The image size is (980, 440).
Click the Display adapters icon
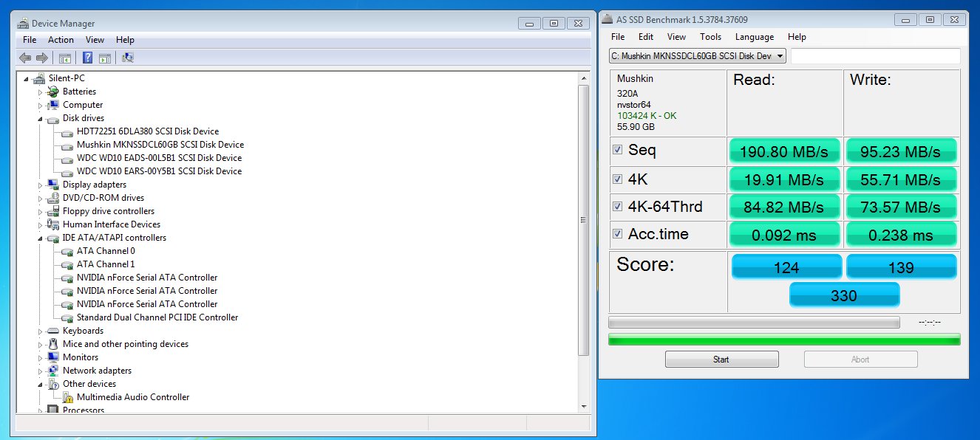[52, 185]
